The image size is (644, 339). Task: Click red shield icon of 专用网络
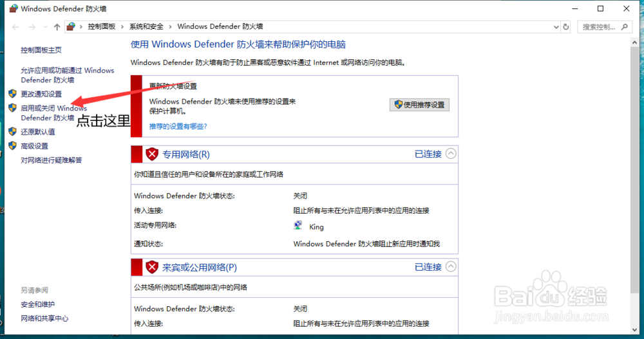152,154
